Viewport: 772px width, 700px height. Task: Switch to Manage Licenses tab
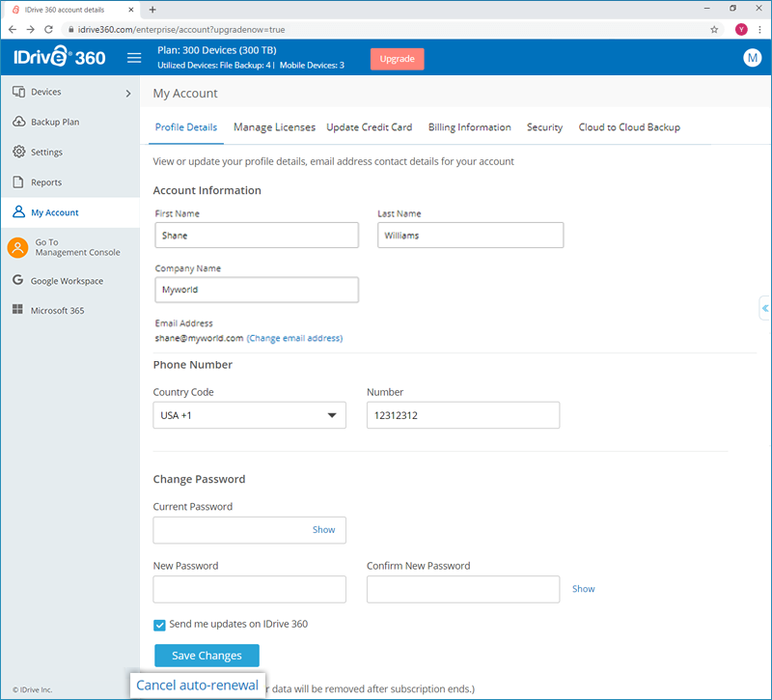(274, 127)
